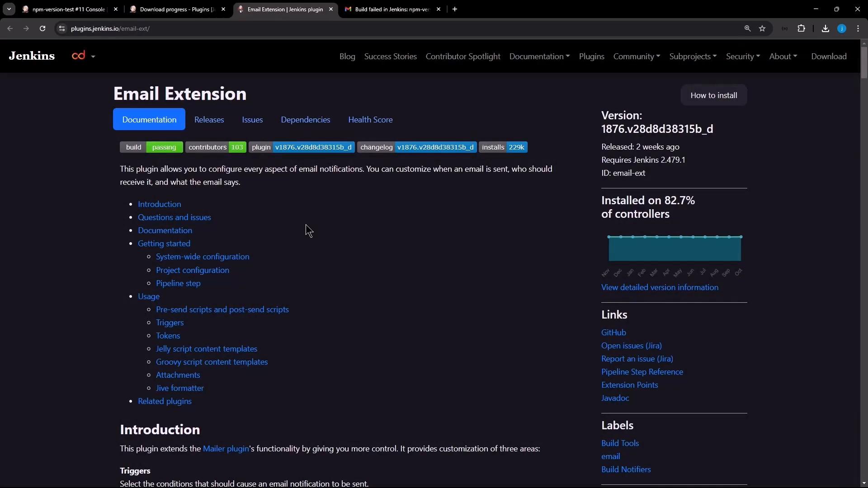Screen dimensions: 868x488
Task: Open the browser extensions puzzle icon
Action: point(801,28)
